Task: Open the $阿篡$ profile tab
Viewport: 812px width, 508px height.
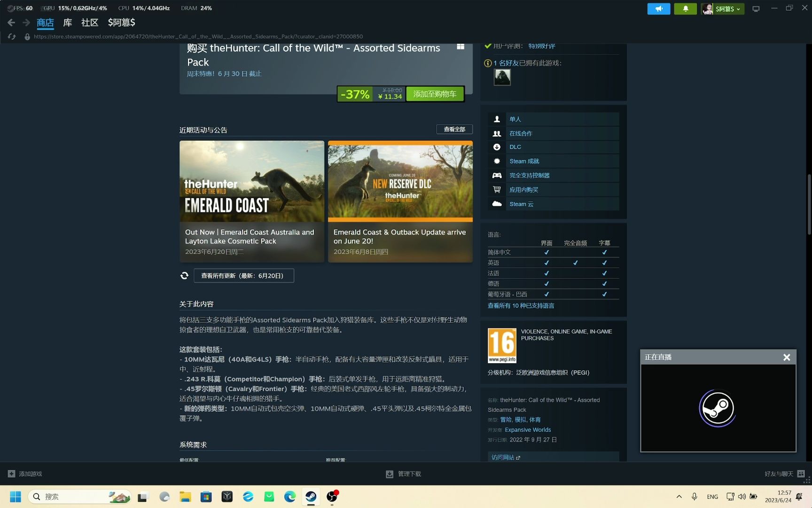Action: [x=121, y=23]
